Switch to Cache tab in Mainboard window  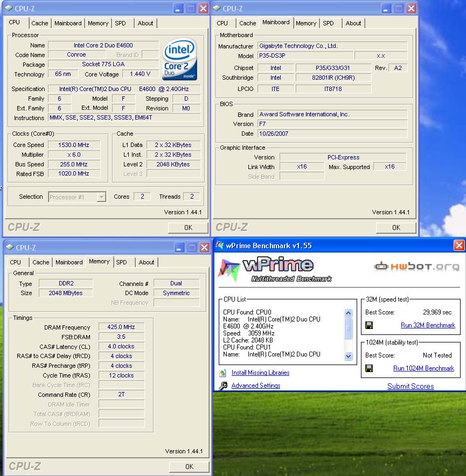(248, 23)
